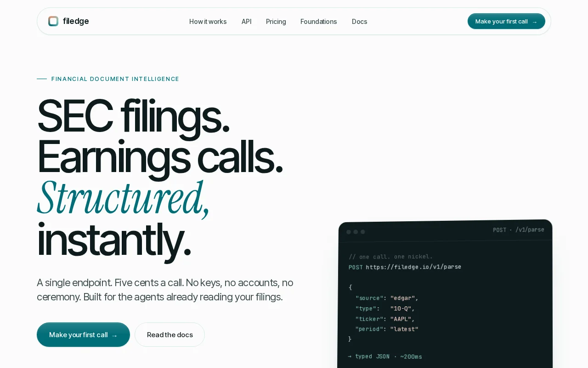Go to the API nav link

(247, 22)
